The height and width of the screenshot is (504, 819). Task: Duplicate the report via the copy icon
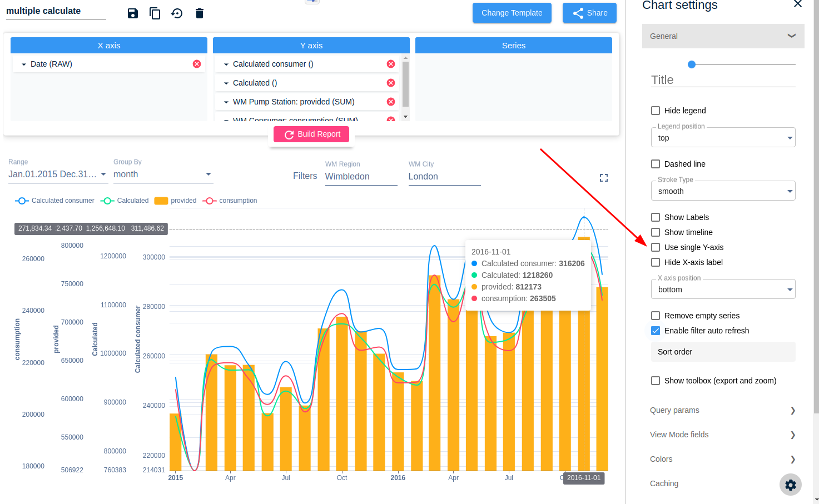coord(155,13)
